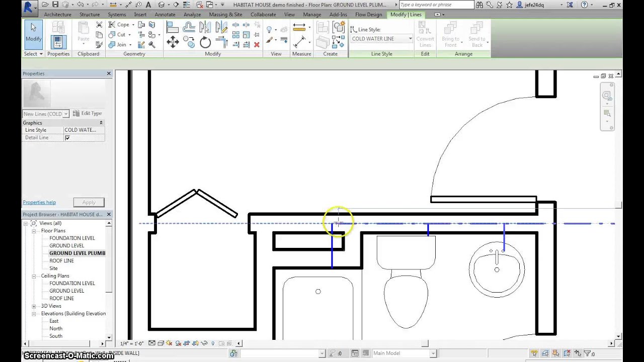Open the Properties palette button in ribbon
Screen dimensions: 644x362
point(58,42)
